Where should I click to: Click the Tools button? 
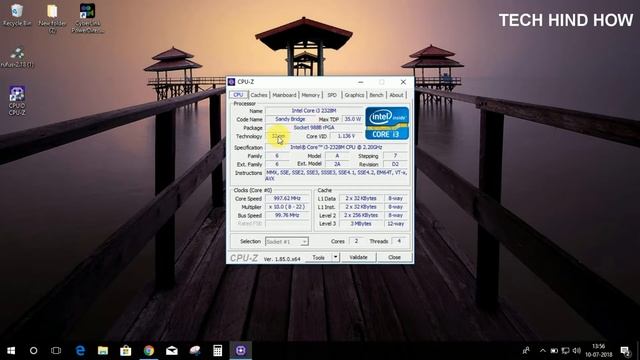[319, 258]
